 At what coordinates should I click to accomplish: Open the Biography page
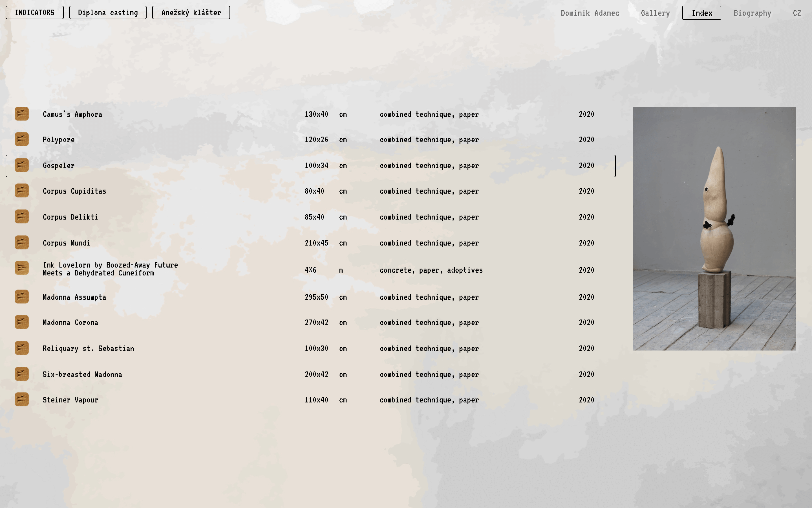(x=752, y=13)
